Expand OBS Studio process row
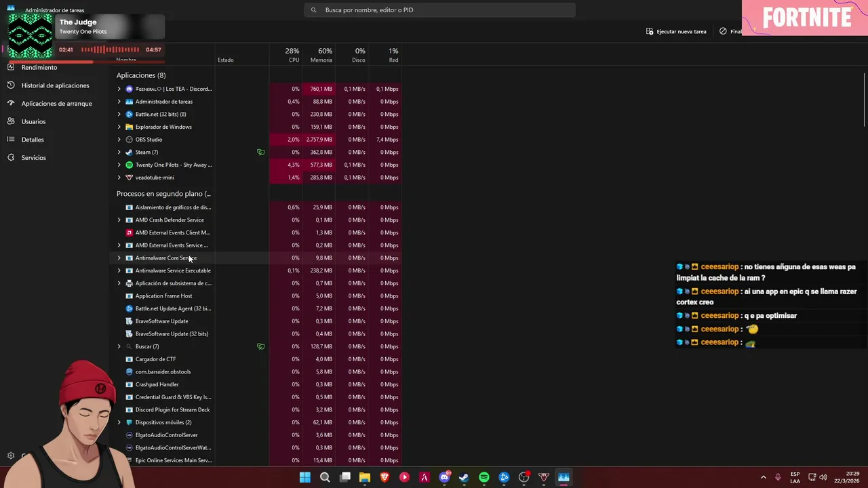868x488 pixels. click(x=119, y=140)
